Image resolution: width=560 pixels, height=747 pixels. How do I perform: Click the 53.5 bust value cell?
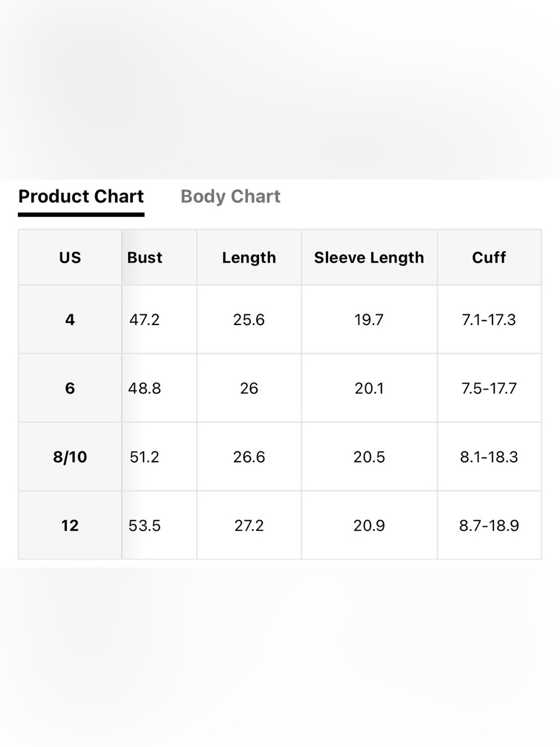pos(159,525)
